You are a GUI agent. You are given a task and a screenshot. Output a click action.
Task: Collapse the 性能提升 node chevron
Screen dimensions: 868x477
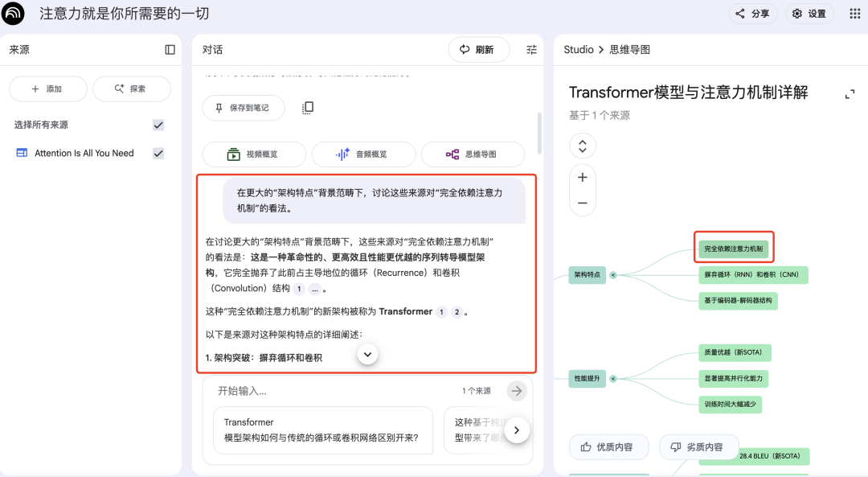613,379
